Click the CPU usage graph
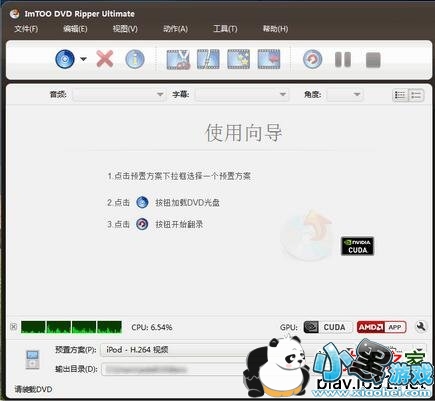435x401 pixels. click(71, 327)
